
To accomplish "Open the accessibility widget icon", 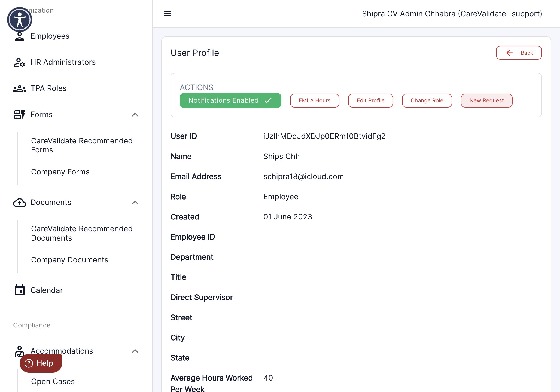I will [20, 20].
